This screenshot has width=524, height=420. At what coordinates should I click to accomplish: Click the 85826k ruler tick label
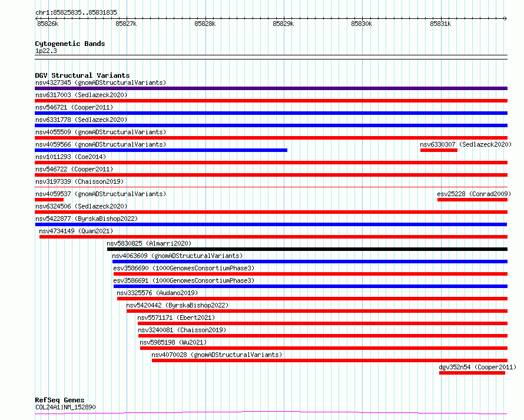(48, 24)
